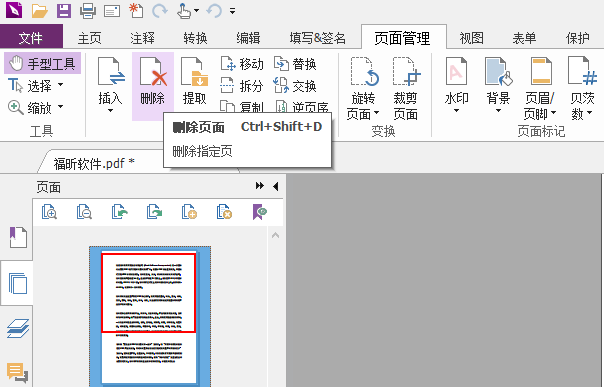Click the thumbnail scrollbar up arrow
Viewport: 604px width, 387px height.
[275, 235]
